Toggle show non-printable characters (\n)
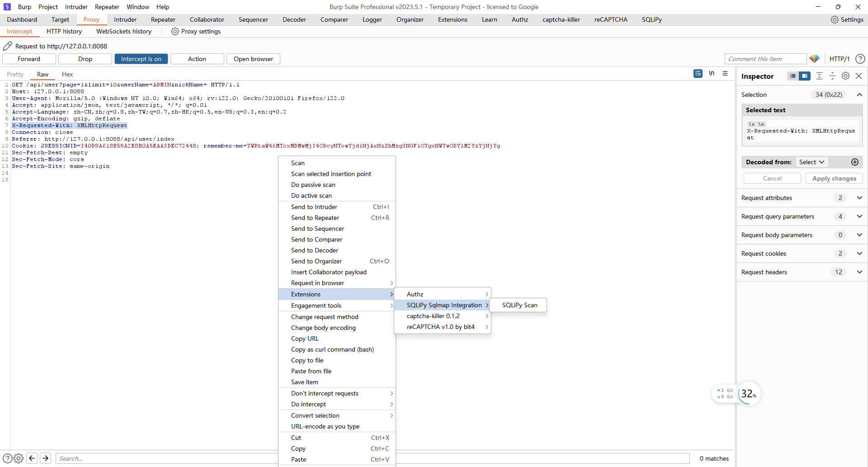The image size is (868, 467). pyautogui.click(x=712, y=73)
